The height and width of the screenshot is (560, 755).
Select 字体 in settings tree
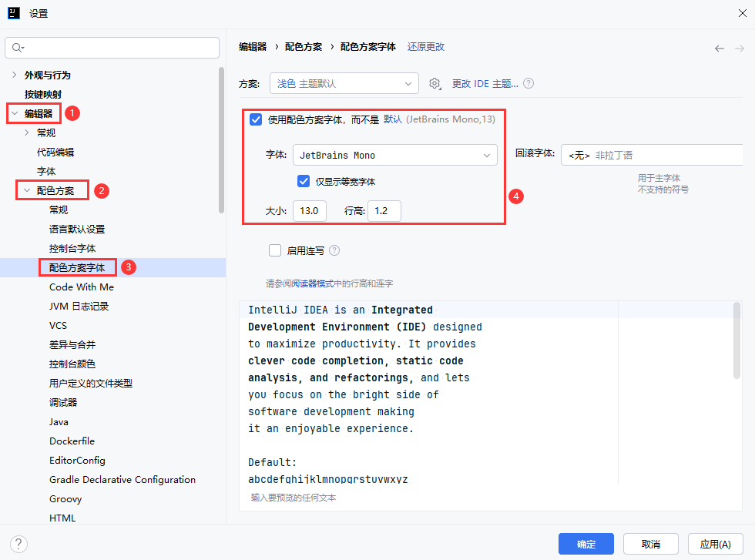pyautogui.click(x=46, y=172)
